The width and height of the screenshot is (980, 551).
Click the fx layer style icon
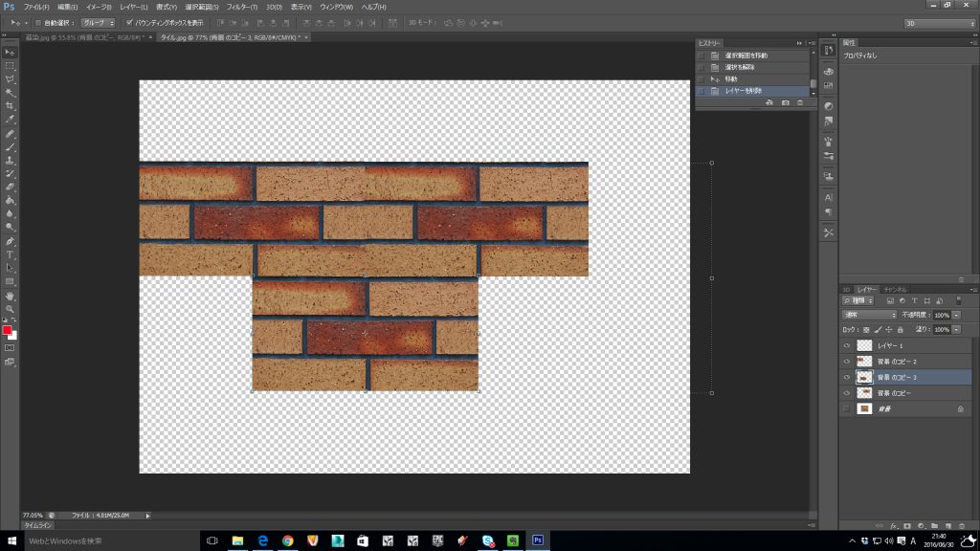892,525
